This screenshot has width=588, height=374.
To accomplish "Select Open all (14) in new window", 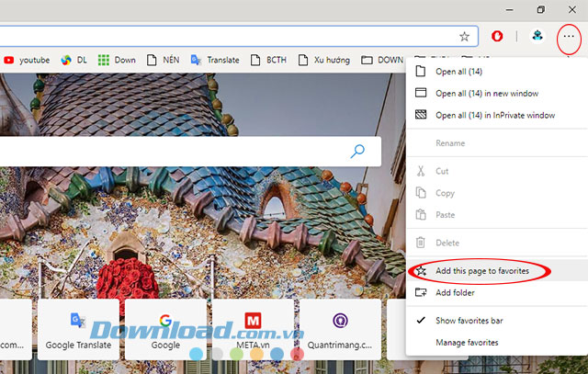I will (497, 93).
